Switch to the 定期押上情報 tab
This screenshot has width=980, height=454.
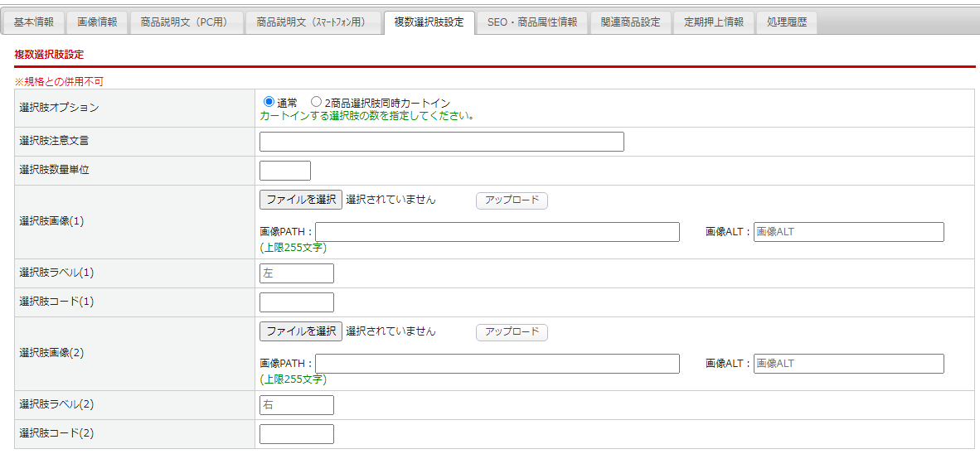[x=713, y=22]
